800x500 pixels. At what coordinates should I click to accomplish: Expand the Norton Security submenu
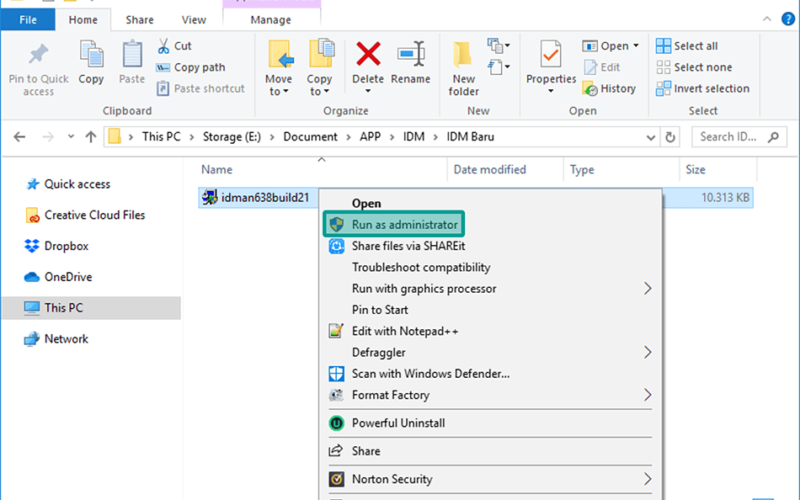click(647, 479)
